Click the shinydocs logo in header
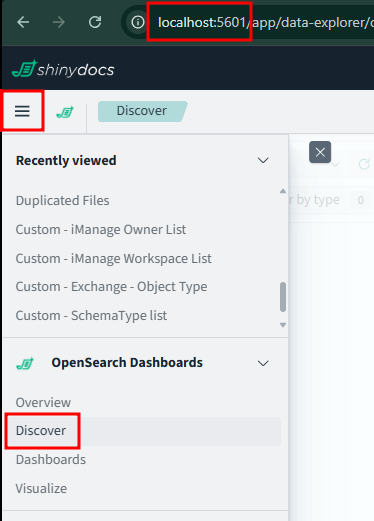 pos(63,68)
